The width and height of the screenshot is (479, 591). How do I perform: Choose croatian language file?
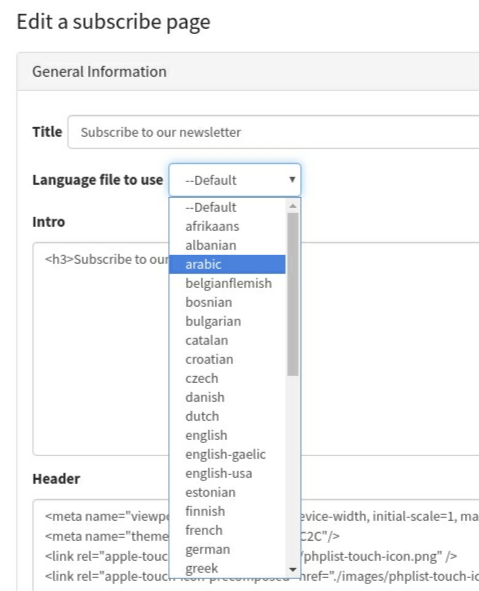[x=228, y=359]
